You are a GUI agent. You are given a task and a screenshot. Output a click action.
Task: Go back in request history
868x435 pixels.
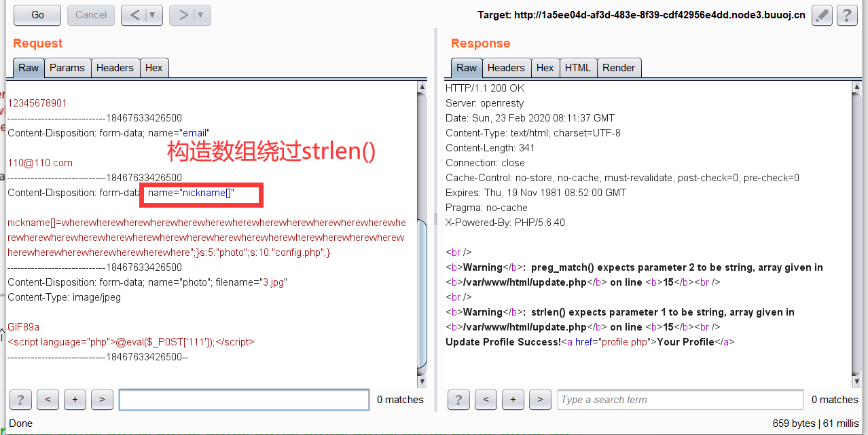click(x=134, y=15)
